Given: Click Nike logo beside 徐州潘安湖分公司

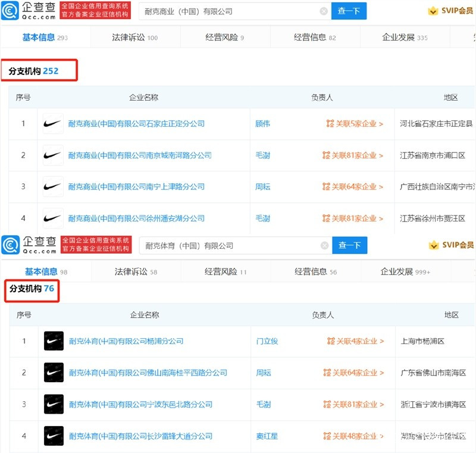Looking at the screenshot, I should [53, 218].
